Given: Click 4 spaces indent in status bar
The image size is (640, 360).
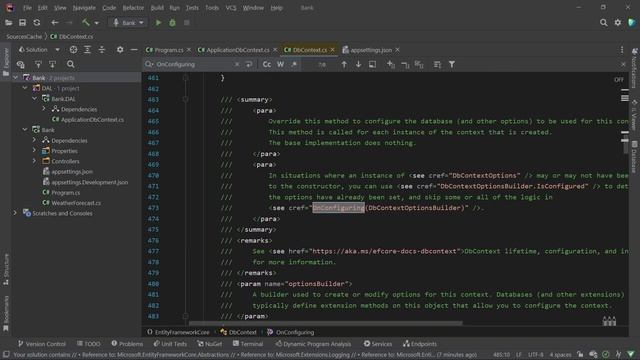Looking at the screenshot, I should click(560, 354).
